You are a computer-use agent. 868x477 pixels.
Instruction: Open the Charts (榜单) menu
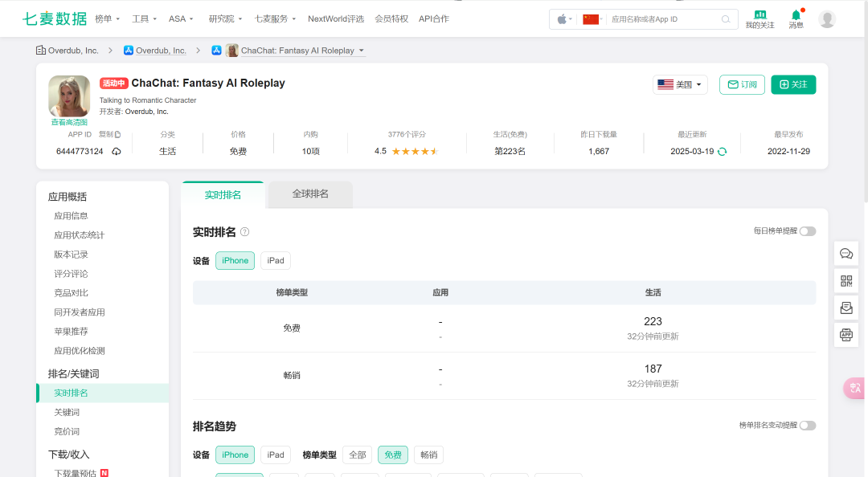pos(108,18)
